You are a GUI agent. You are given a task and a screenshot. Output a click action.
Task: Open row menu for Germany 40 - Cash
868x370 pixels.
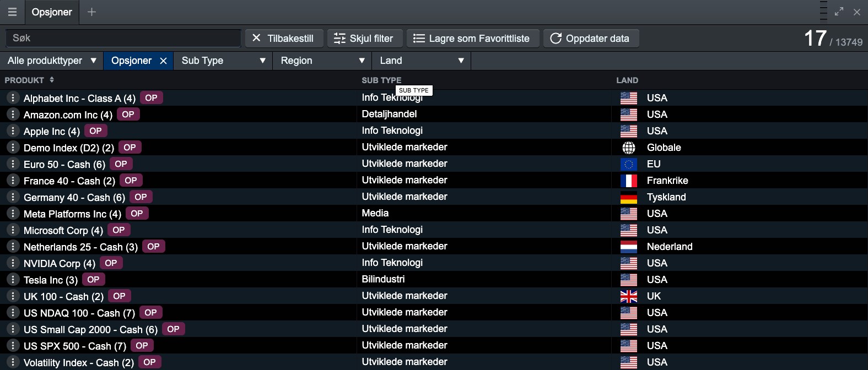pyautogui.click(x=13, y=197)
